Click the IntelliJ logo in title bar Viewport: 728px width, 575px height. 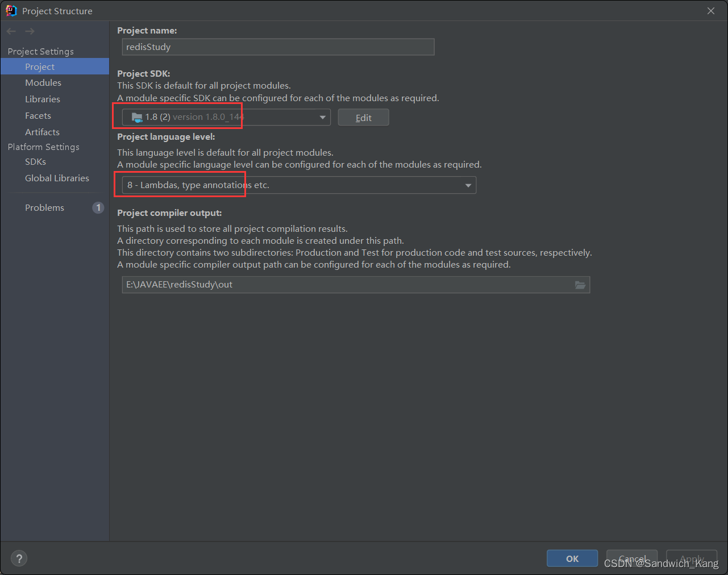11,10
